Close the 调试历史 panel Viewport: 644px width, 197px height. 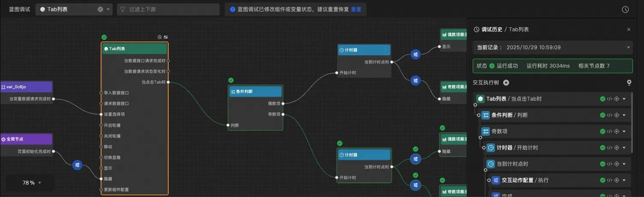click(x=629, y=30)
